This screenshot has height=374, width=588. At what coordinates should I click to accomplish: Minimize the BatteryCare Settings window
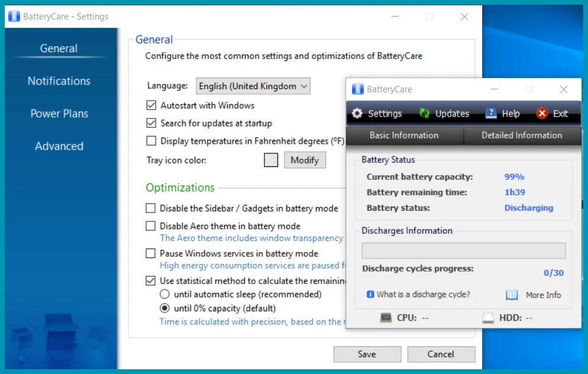[395, 17]
